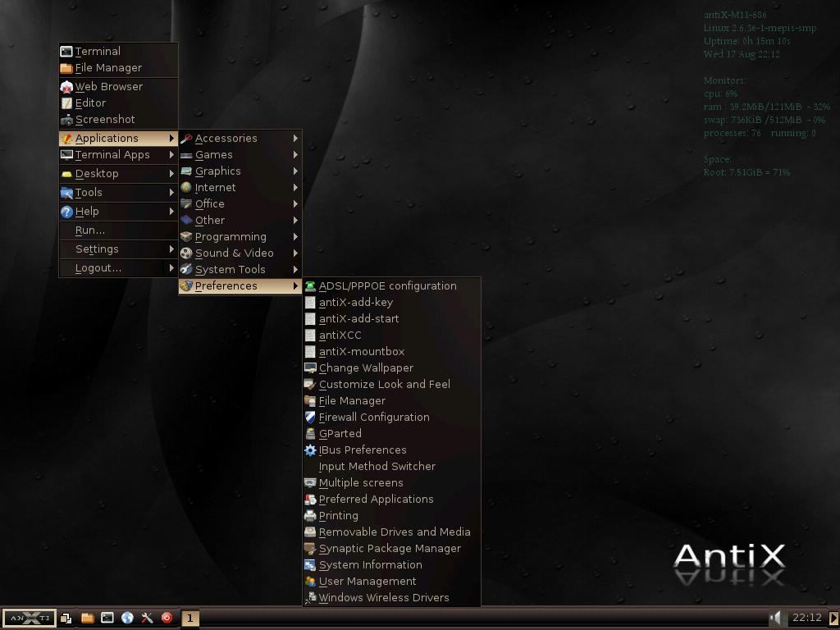The image size is (840, 630).
Task: Click the Multiple screens icon
Action: (310, 482)
